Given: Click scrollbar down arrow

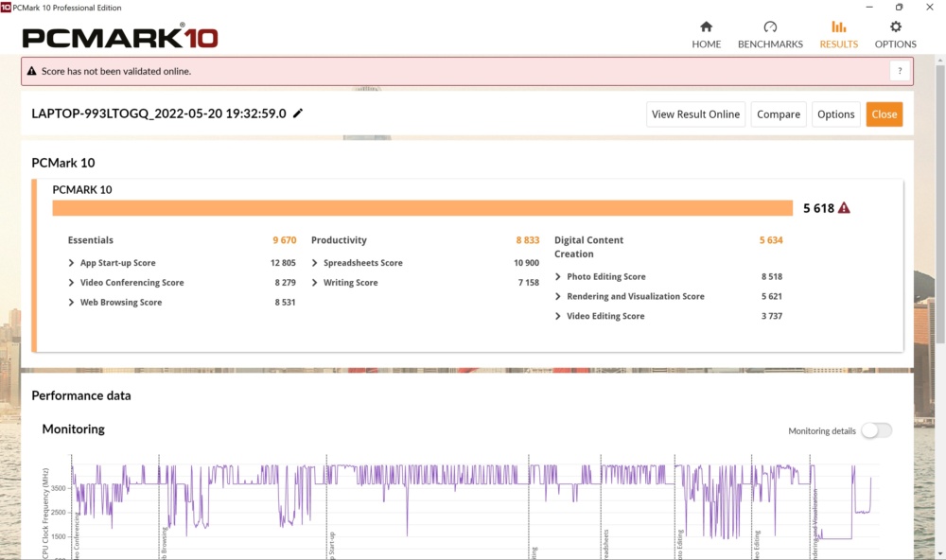Looking at the screenshot, I should 939,553.
